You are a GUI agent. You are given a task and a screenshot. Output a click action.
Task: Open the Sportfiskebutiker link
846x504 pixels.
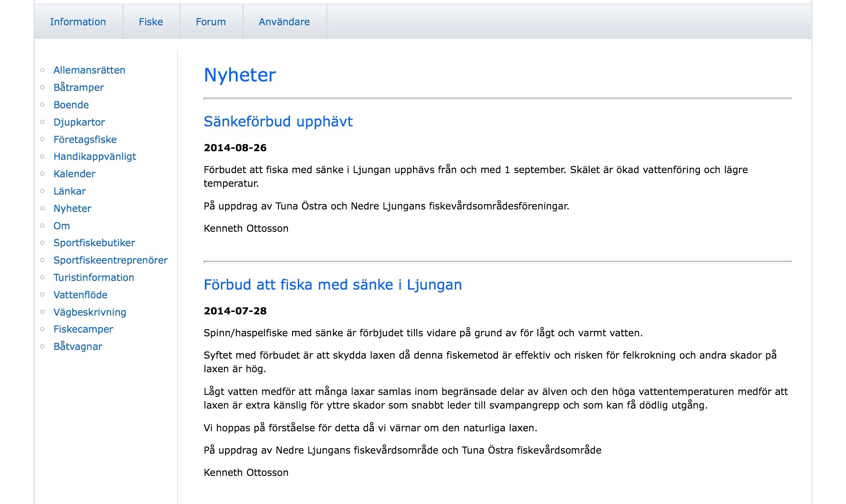tap(94, 243)
